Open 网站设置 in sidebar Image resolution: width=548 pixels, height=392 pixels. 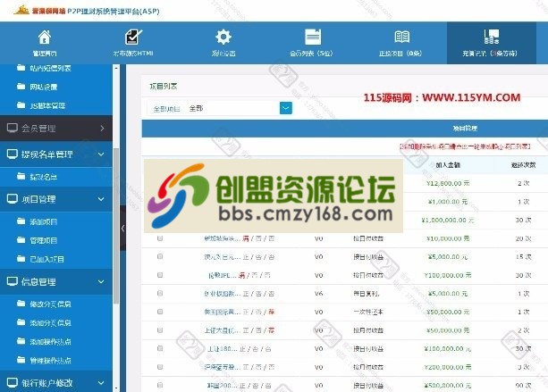click(x=43, y=87)
